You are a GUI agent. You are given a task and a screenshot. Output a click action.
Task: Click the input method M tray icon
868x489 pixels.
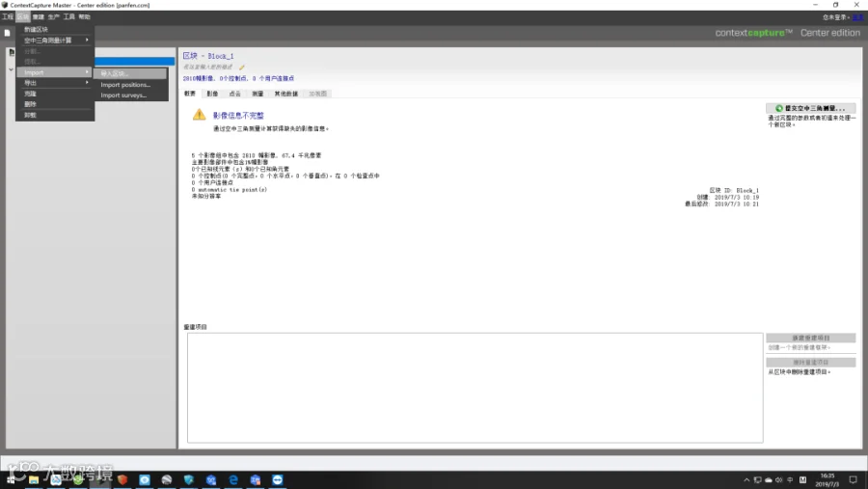coord(802,480)
